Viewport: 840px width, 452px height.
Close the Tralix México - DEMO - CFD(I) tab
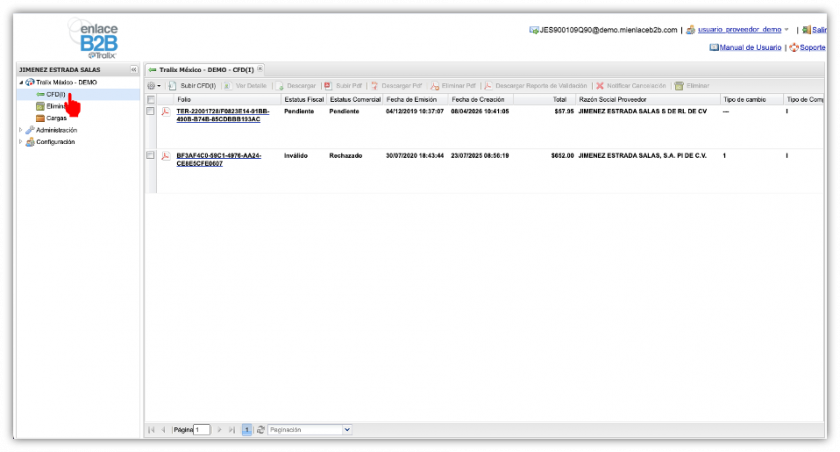pyautogui.click(x=261, y=69)
